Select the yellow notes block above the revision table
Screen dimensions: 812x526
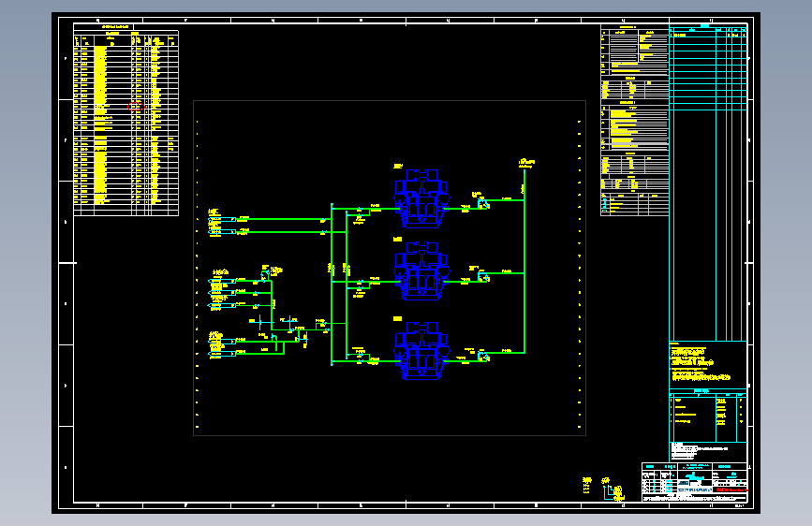tap(699, 362)
